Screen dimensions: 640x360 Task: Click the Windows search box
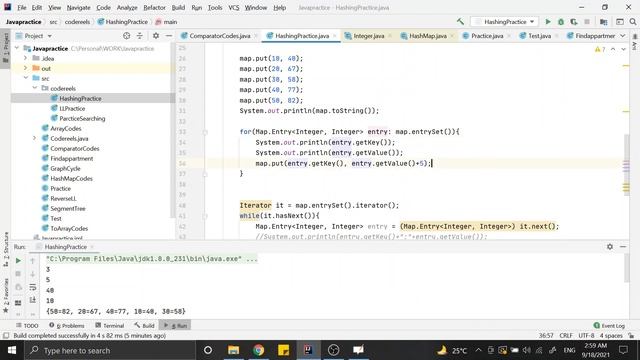110,350
